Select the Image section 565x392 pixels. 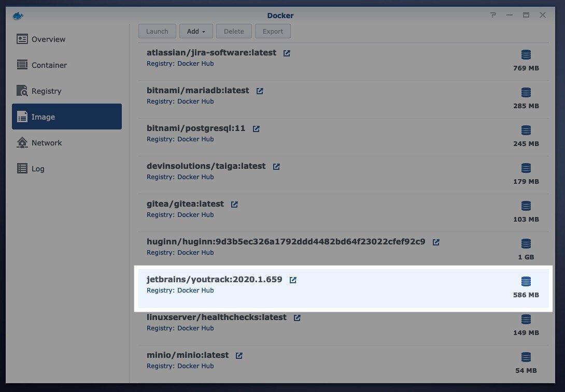click(67, 117)
